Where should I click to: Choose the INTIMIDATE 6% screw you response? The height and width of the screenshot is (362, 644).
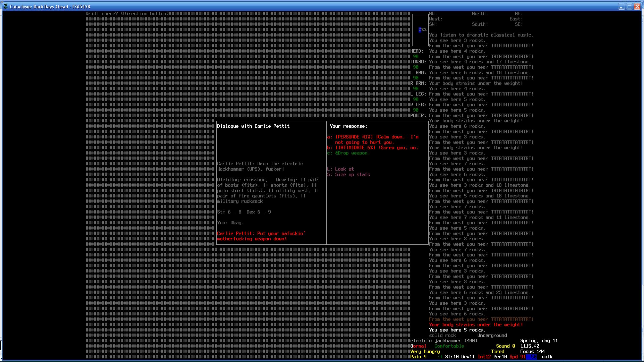(373, 148)
